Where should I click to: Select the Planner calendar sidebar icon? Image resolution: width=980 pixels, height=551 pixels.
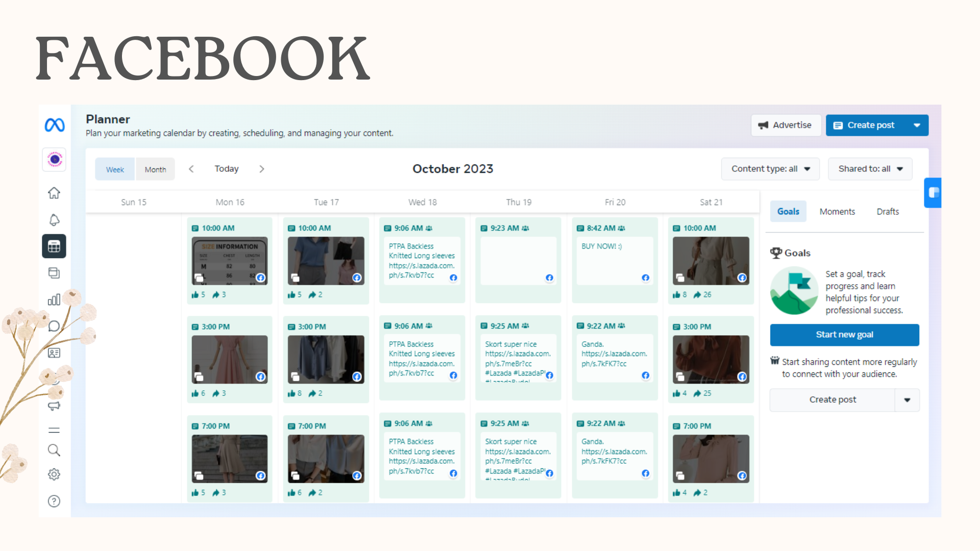pos(54,246)
